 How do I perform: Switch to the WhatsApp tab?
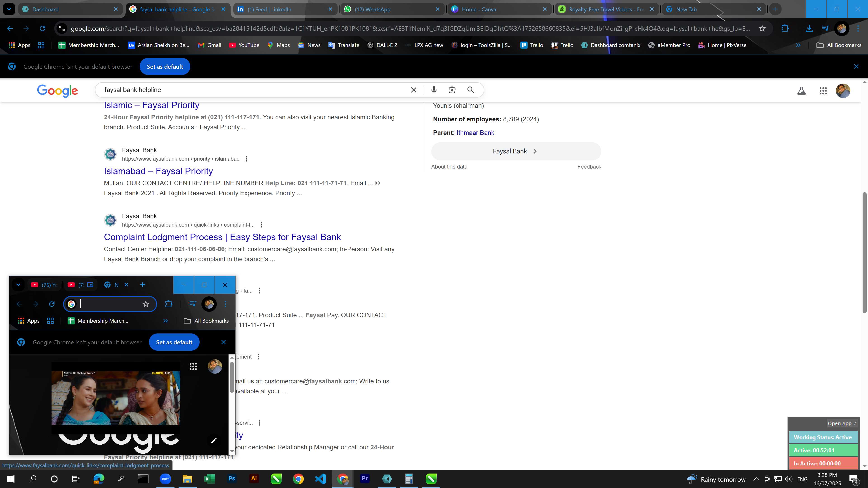pyautogui.click(x=392, y=9)
